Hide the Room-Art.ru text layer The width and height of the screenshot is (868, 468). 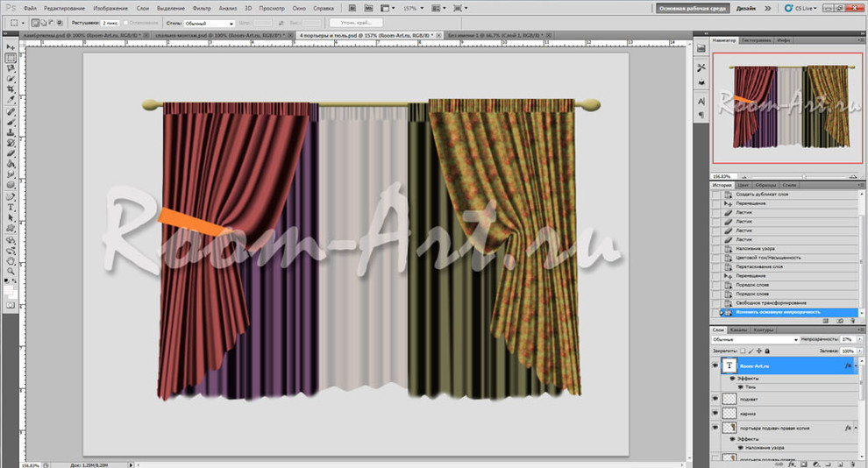click(716, 366)
